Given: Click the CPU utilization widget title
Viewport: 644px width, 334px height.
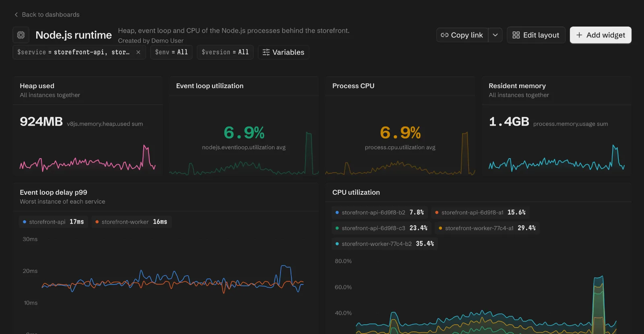Looking at the screenshot, I should click(356, 192).
